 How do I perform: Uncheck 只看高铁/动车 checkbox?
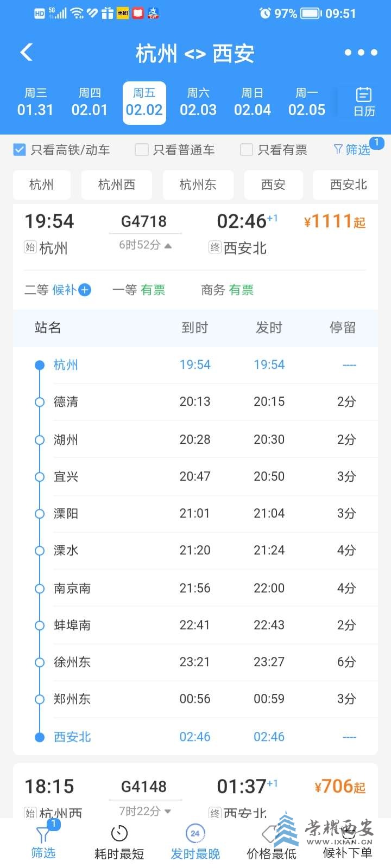pos(20,150)
